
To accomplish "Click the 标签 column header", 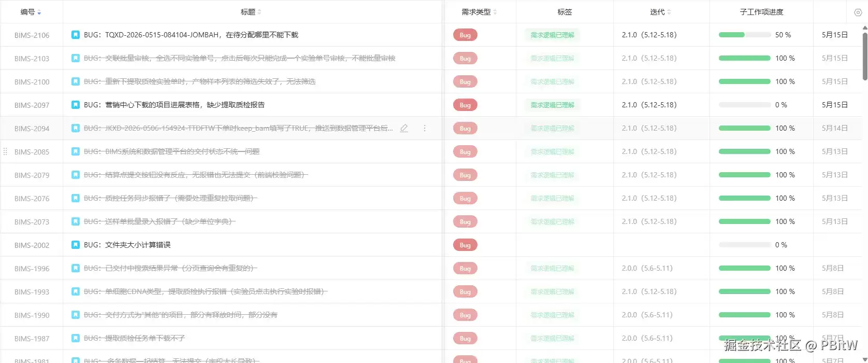I will pyautogui.click(x=565, y=12).
